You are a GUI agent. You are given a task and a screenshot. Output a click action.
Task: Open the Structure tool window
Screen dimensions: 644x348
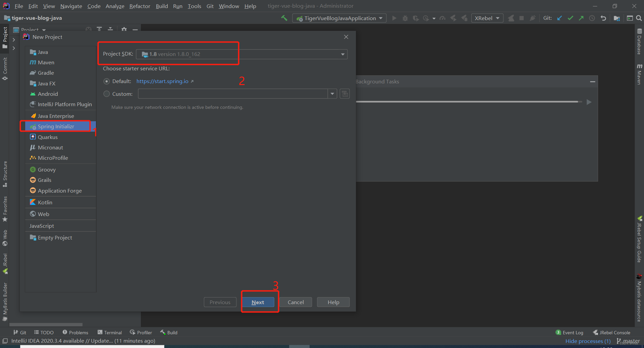[x=5, y=174]
